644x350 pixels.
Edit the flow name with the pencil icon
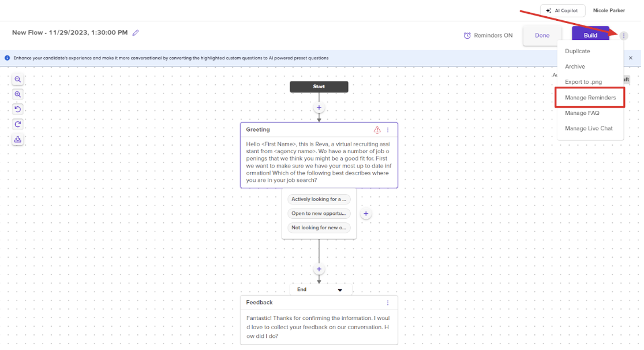[136, 32]
